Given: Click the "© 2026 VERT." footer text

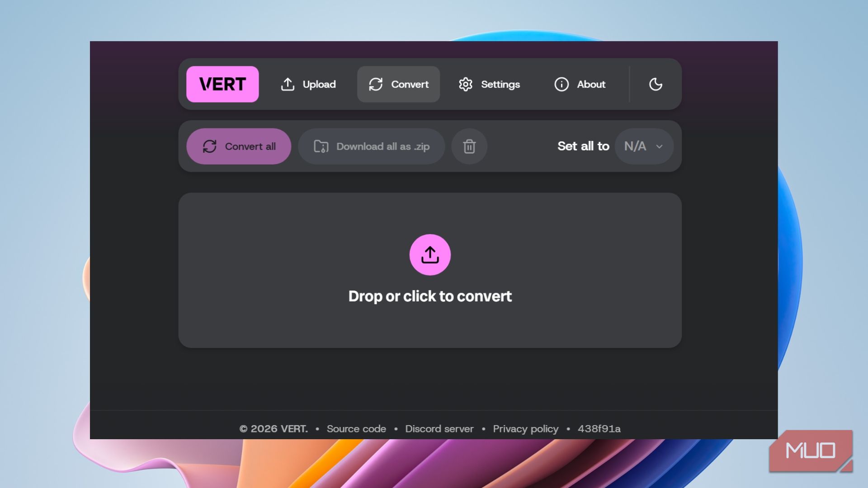Looking at the screenshot, I should point(274,429).
